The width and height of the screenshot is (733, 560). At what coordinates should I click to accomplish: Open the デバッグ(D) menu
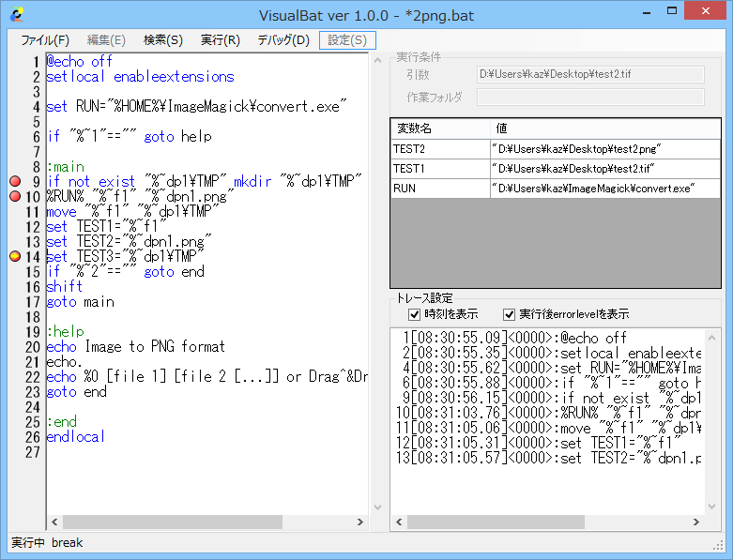[x=283, y=40]
